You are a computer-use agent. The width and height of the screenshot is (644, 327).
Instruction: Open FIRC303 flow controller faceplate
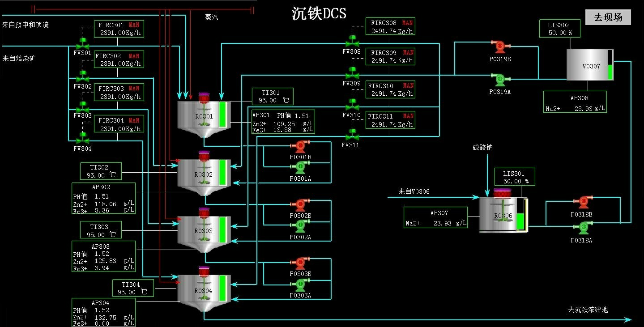point(119,92)
